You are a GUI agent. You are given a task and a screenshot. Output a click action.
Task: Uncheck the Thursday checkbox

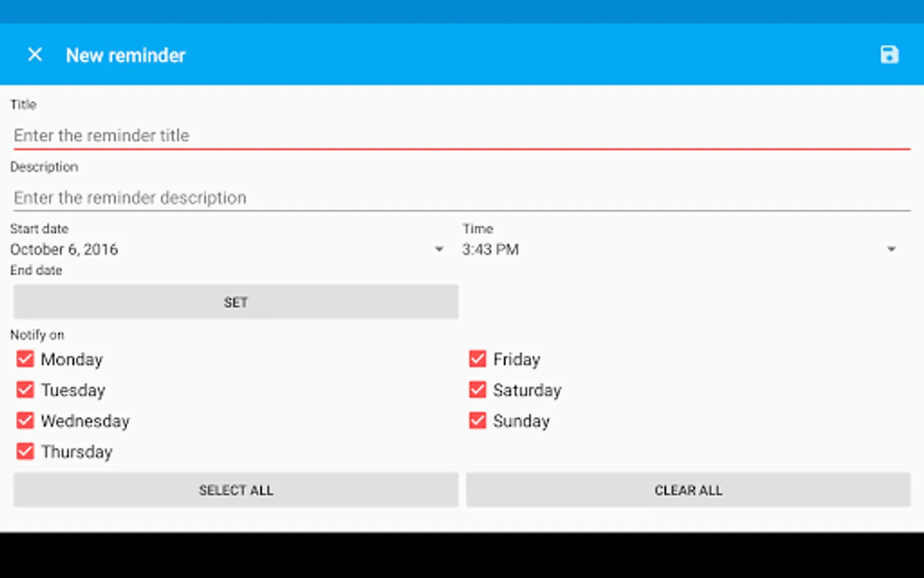(25, 451)
